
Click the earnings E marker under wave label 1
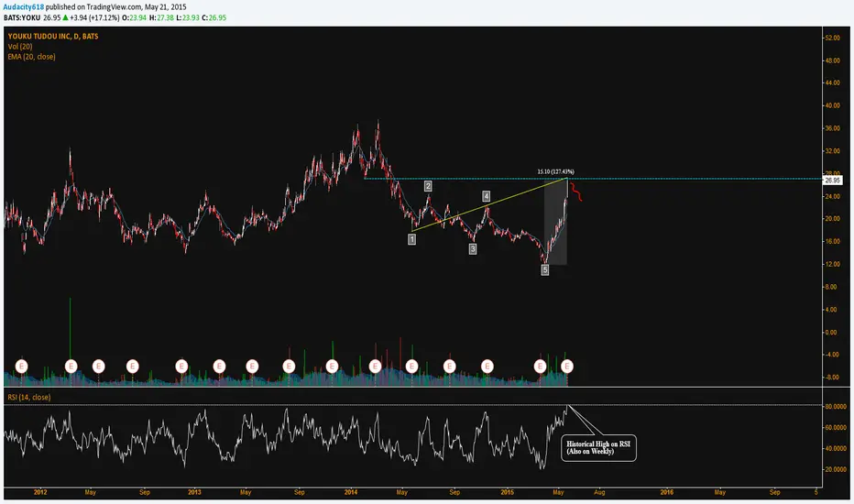pyautogui.click(x=411, y=367)
